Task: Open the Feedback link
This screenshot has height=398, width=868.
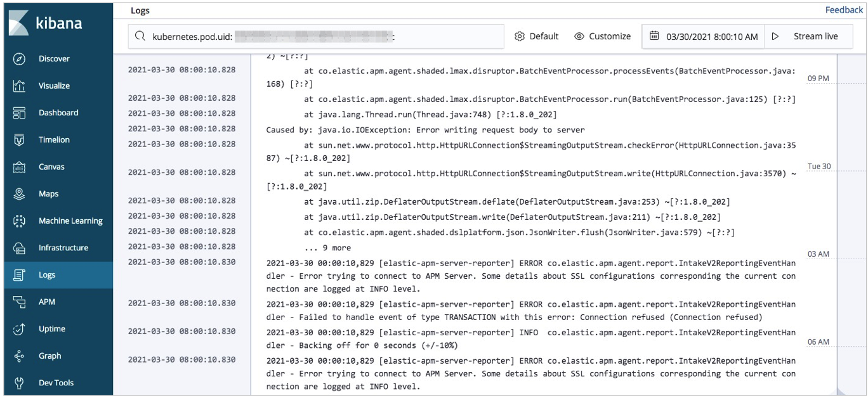Action: coord(844,10)
